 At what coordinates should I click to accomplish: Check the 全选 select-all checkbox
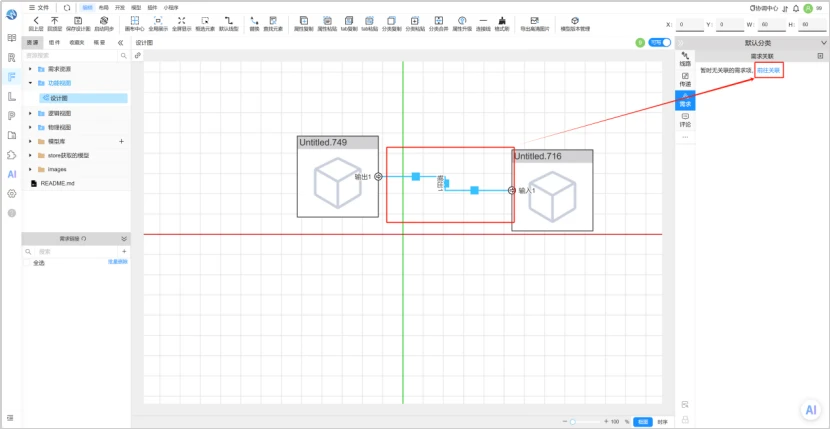[28, 263]
